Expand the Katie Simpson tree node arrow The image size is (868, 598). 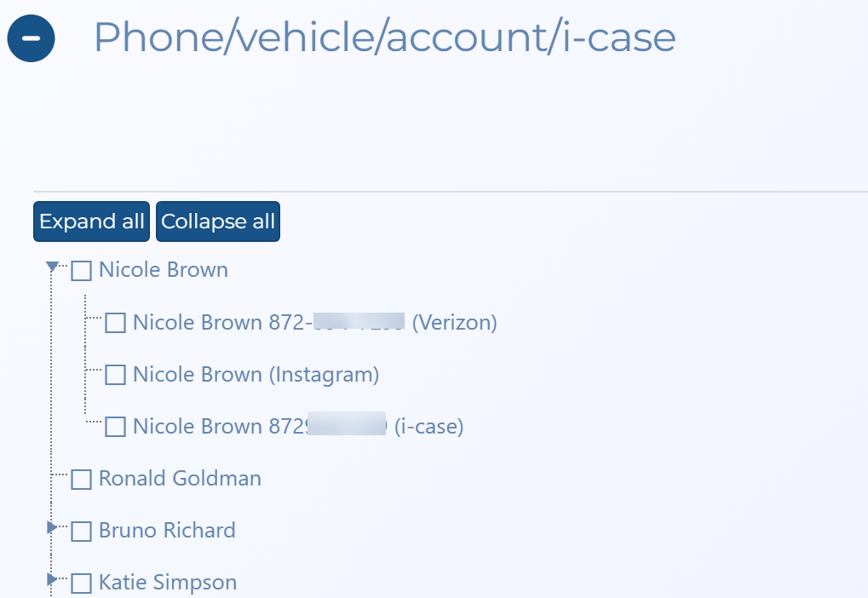(53, 580)
